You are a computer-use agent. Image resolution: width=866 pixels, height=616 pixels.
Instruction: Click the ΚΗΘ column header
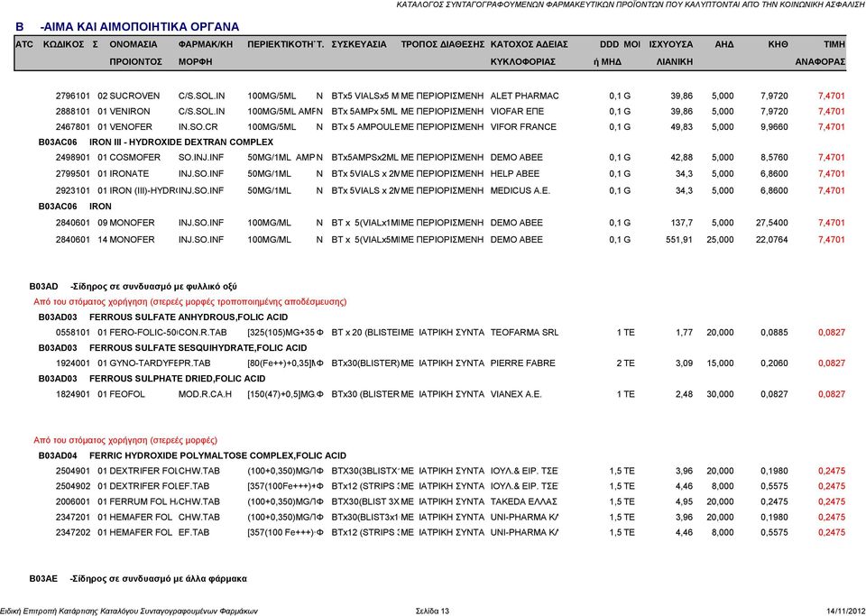point(778,44)
